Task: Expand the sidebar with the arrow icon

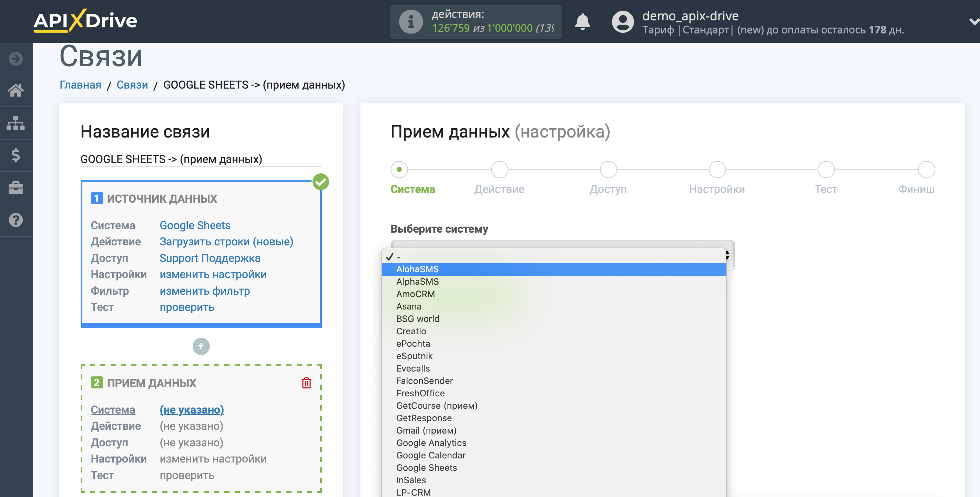Action: (16, 59)
